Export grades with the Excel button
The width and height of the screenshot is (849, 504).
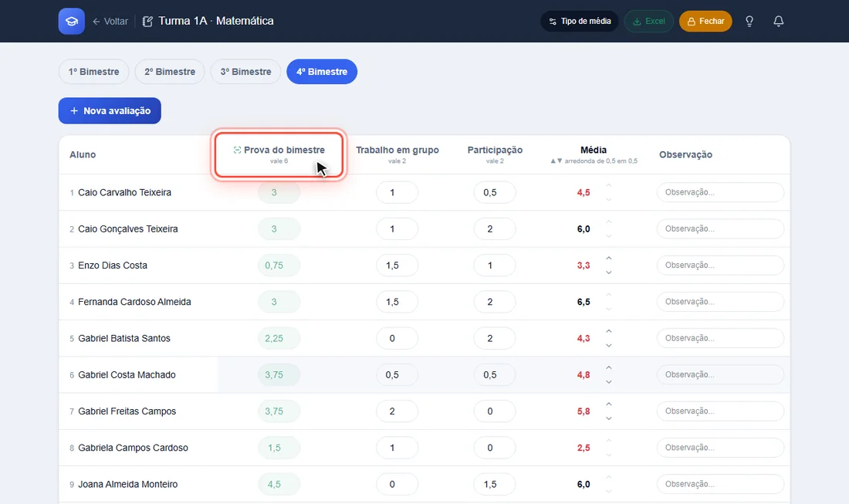click(x=648, y=21)
